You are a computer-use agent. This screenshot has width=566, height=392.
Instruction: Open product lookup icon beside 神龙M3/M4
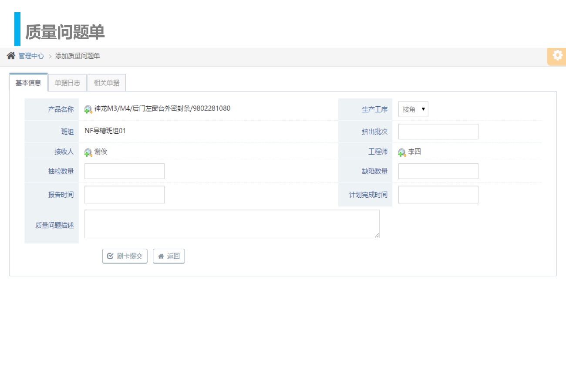coord(88,109)
